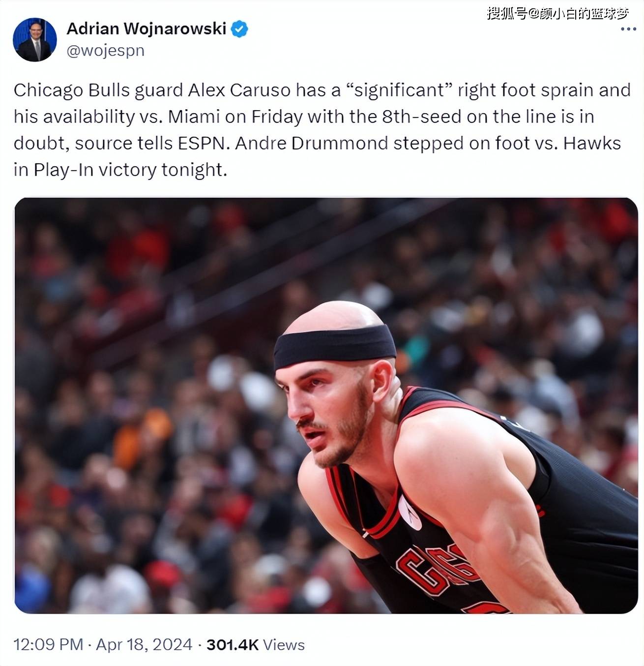Click the player's black headband in photo

coord(334,344)
